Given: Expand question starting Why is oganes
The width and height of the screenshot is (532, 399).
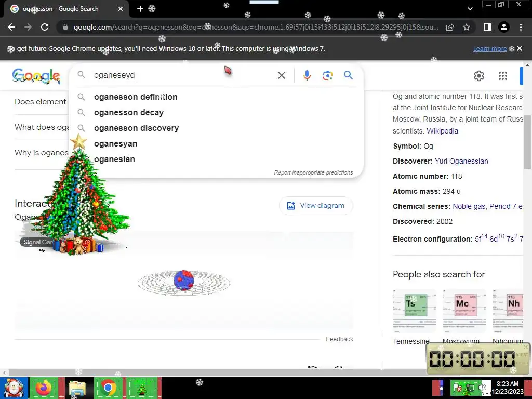Looking at the screenshot, I should tap(42, 153).
